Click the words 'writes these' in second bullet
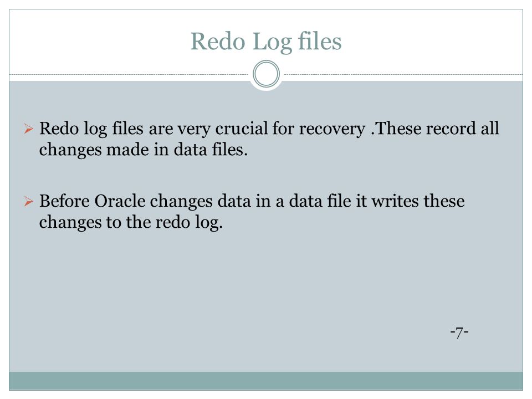The height and width of the screenshot is (399, 532). 418,201
